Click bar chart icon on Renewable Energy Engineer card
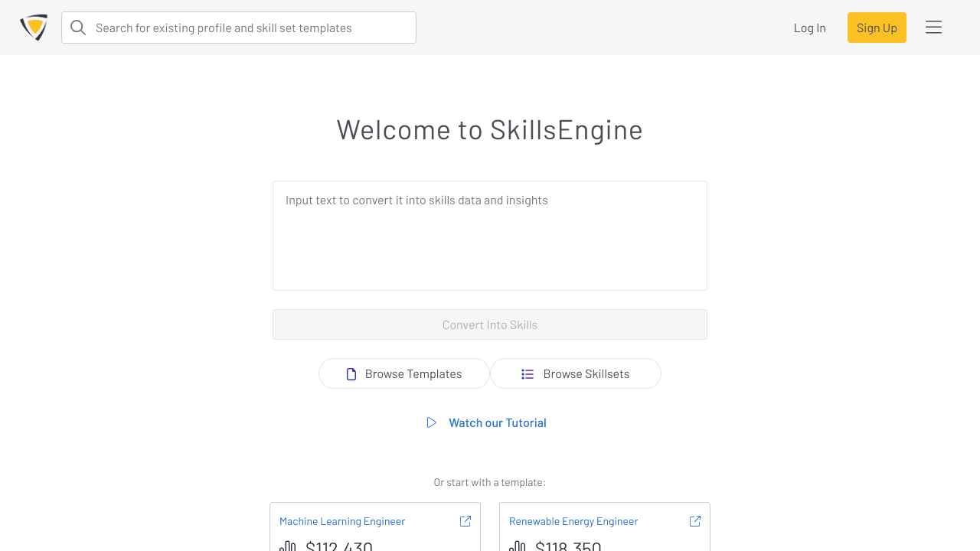980x551 pixels. (518, 546)
